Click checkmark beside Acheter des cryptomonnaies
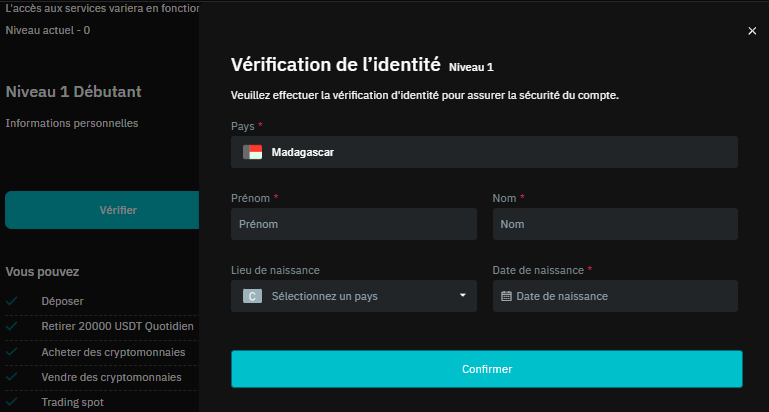The height and width of the screenshot is (412, 769). point(12,352)
